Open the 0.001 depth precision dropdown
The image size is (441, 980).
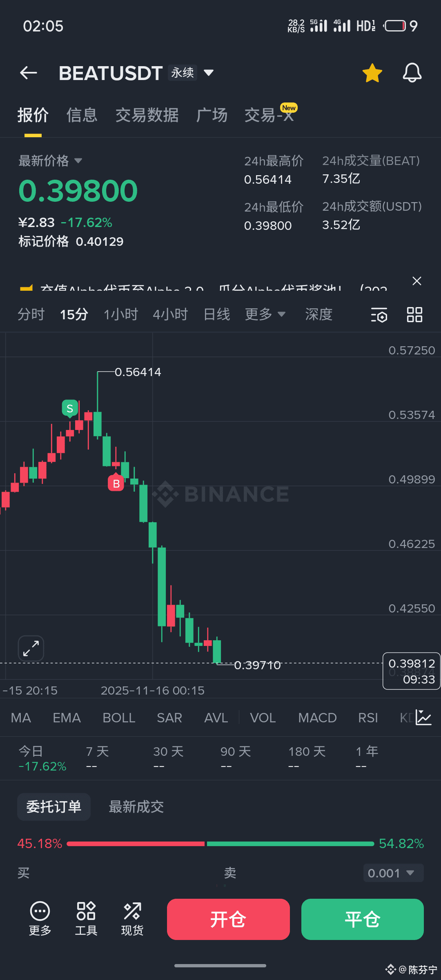(x=393, y=873)
